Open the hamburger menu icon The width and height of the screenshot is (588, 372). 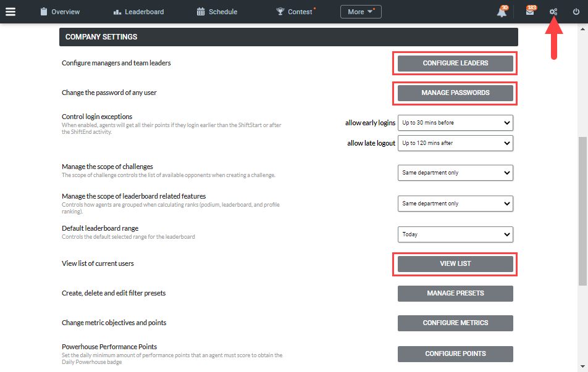tap(10, 12)
